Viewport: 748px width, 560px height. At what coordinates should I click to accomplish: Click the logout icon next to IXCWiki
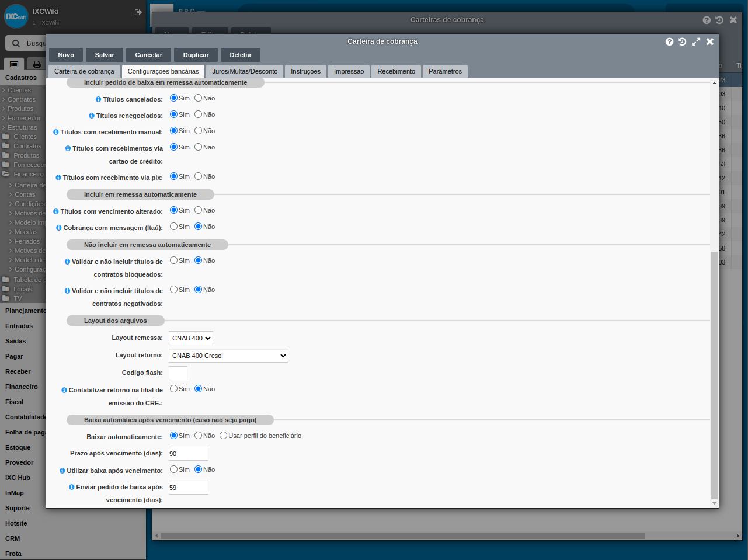pyautogui.click(x=138, y=12)
